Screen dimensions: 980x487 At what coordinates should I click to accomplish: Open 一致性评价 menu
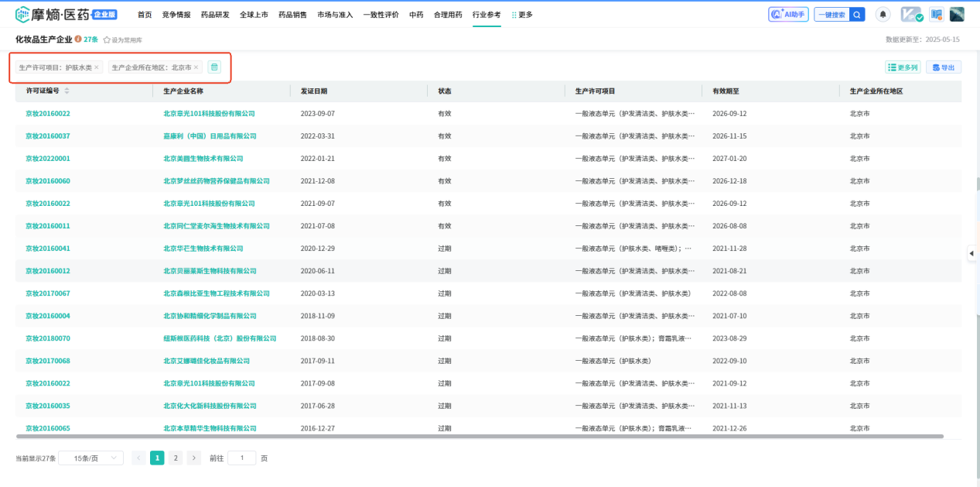click(381, 15)
